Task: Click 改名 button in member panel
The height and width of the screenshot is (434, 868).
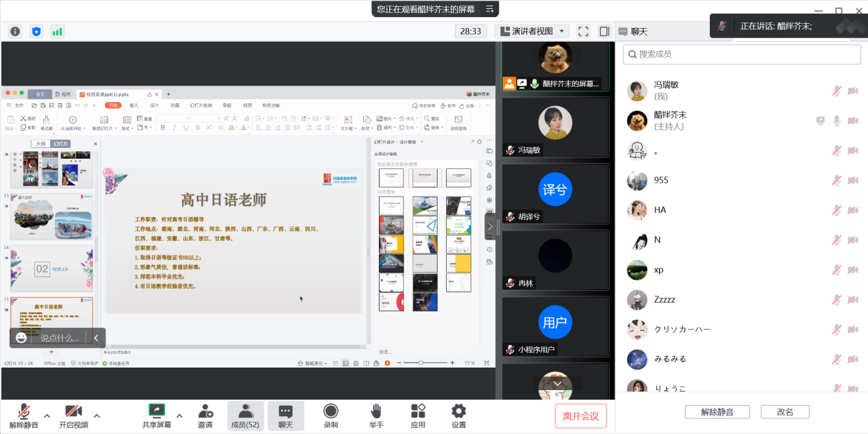Action: 784,412
